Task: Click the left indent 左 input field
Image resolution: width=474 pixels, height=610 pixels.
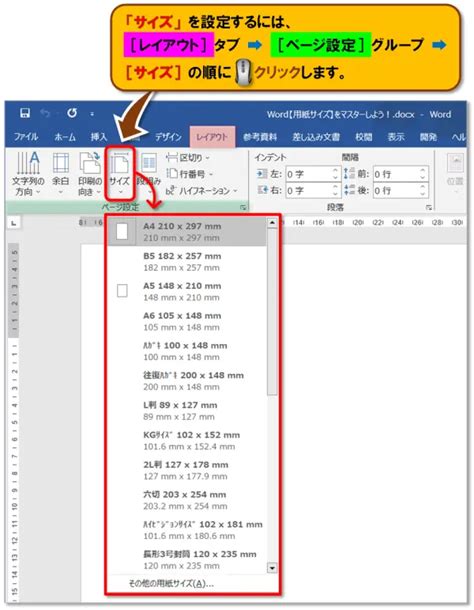Action: click(x=313, y=174)
